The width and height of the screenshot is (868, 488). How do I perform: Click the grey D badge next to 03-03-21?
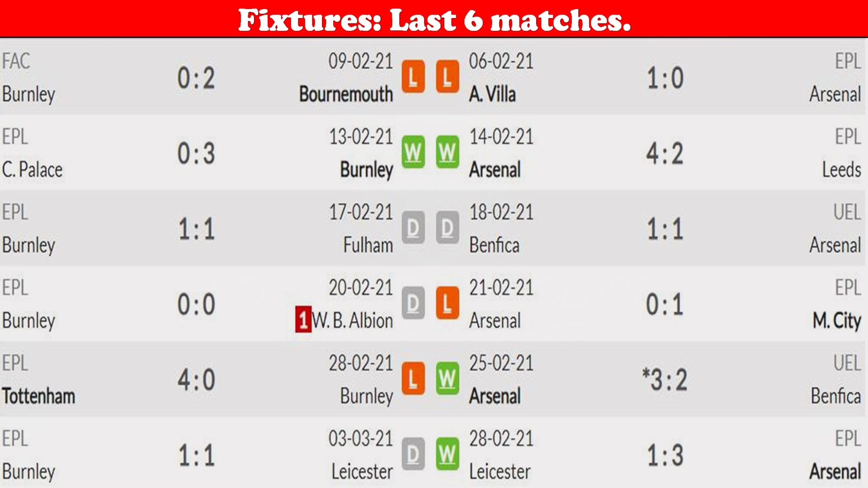(x=413, y=454)
